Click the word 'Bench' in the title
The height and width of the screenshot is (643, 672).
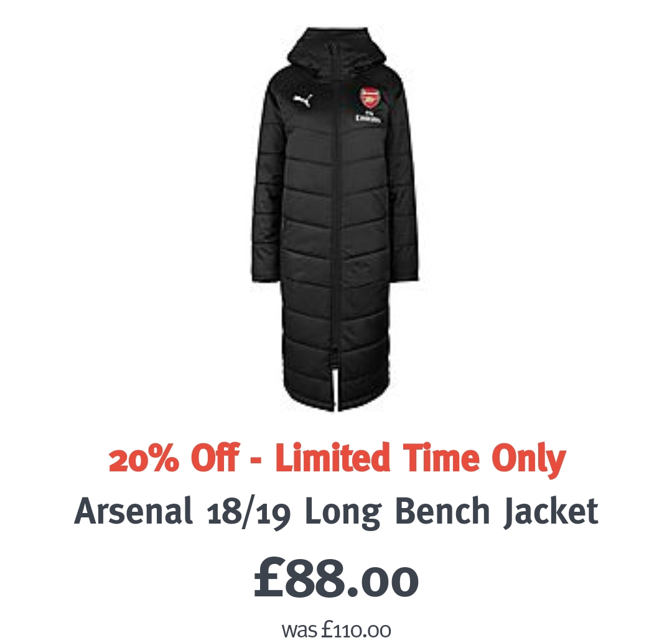[442, 510]
